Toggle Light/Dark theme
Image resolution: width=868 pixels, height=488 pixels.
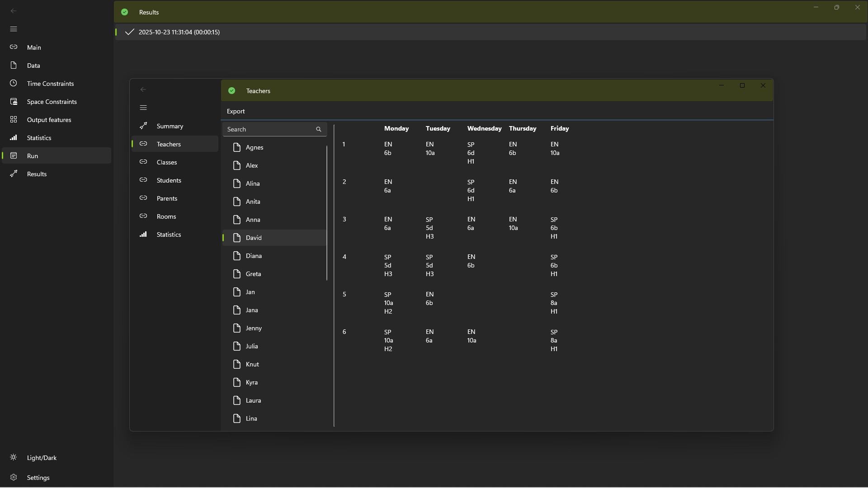click(42, 458)
